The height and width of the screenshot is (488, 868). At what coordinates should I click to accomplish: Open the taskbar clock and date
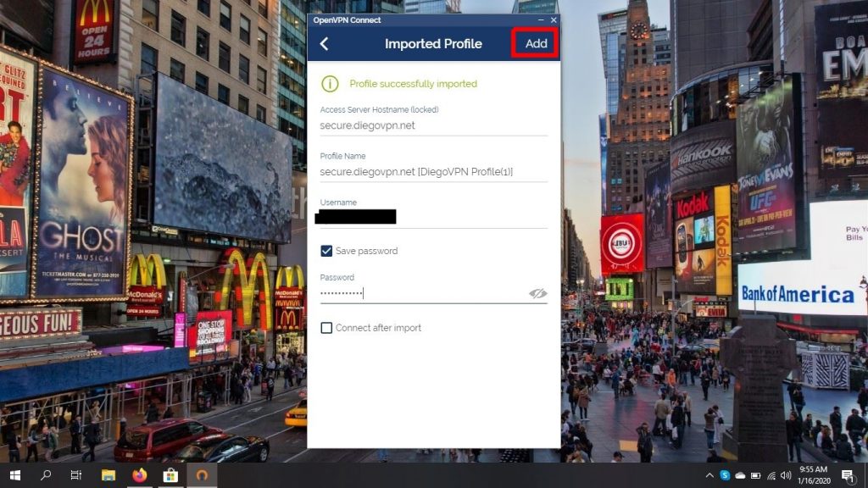[x=812, y=475]
